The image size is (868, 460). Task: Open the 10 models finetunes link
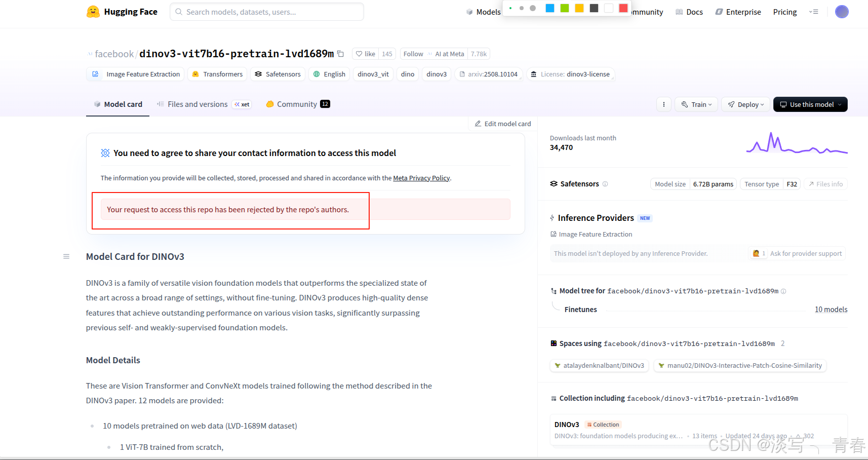coord(831,310)
